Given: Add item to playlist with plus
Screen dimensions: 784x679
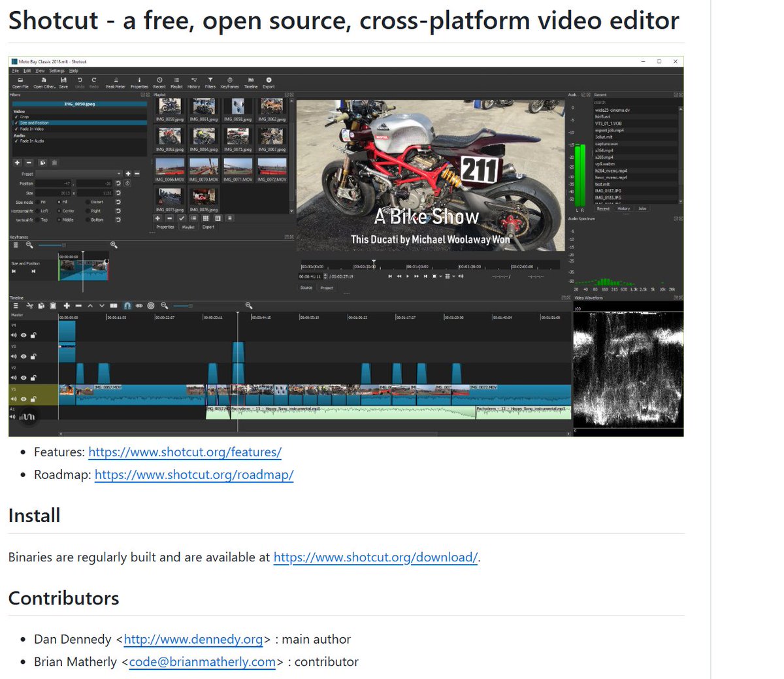Looking at the screenshot, I should [x=157, y=218].
